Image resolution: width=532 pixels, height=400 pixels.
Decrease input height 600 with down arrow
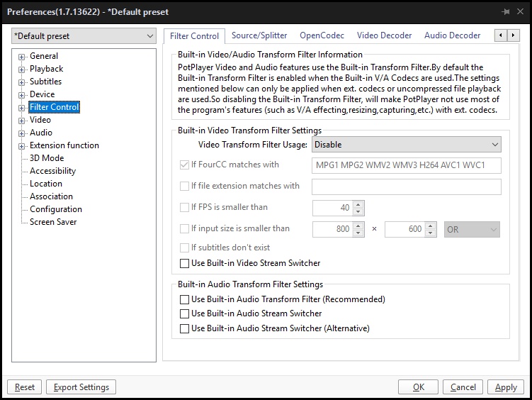[x=430, y=233]
